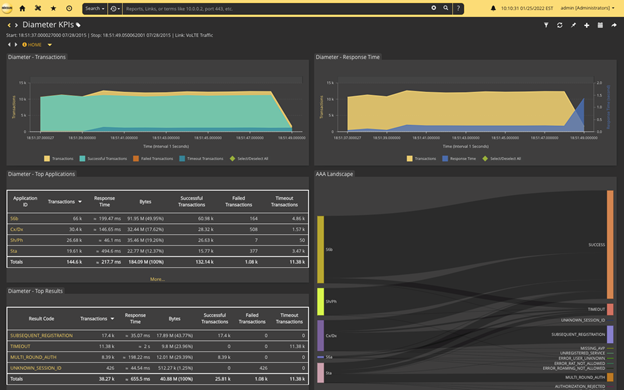
Task: Click Select/Deselect All in Response Time chart
Action: 501,158
